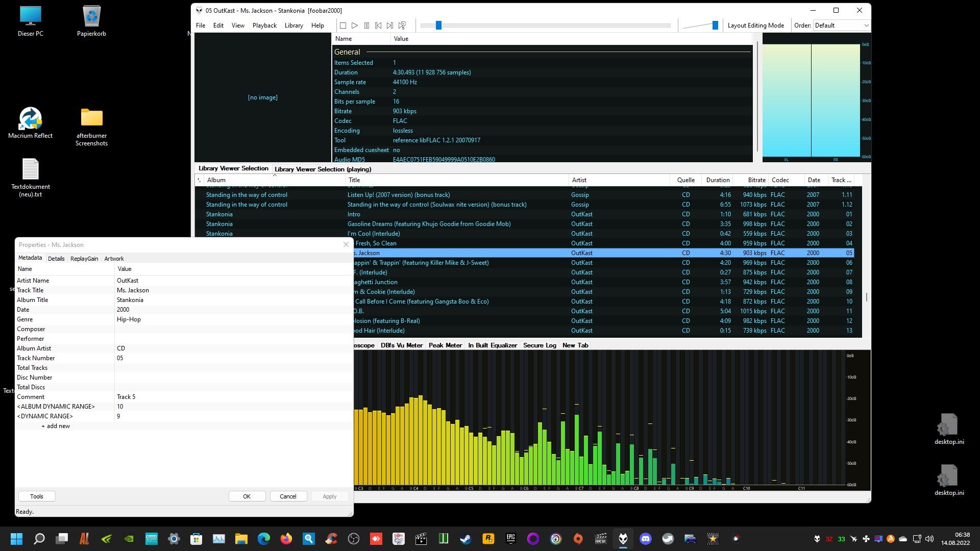
Task: Open In Built Equalizer tab
Action: click(493, 345)
